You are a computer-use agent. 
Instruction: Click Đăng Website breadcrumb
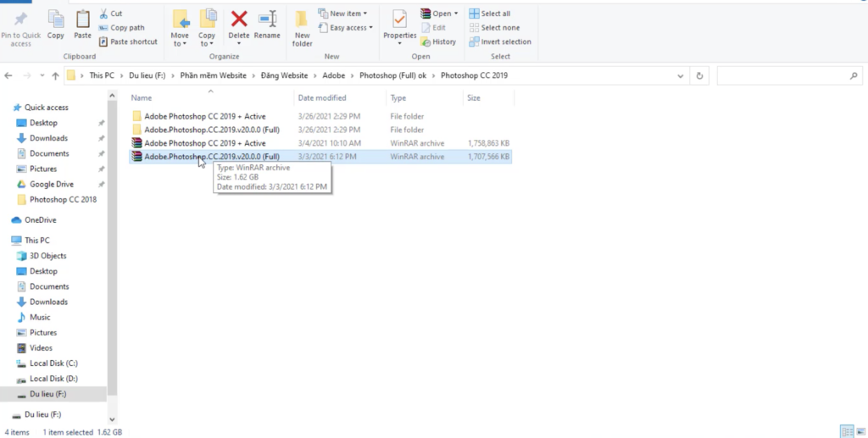coord(285,75)
